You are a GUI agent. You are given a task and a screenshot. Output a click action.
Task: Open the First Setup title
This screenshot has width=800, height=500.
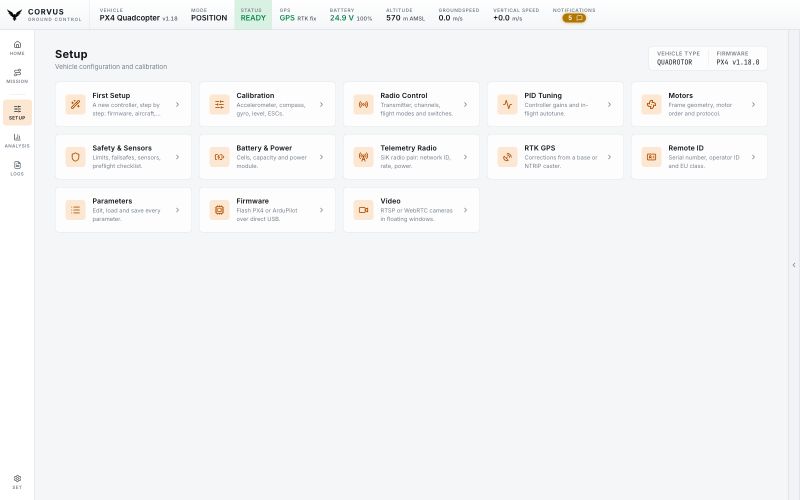click(111, 95)
